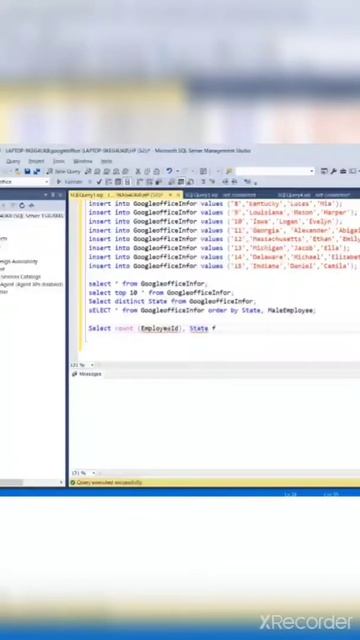Select SQL Server Agent node

(x=31, y=284)
